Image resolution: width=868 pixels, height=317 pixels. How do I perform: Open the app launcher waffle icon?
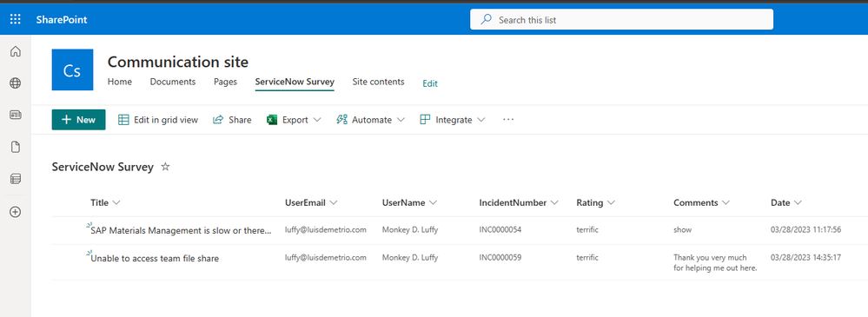[16, 20]
